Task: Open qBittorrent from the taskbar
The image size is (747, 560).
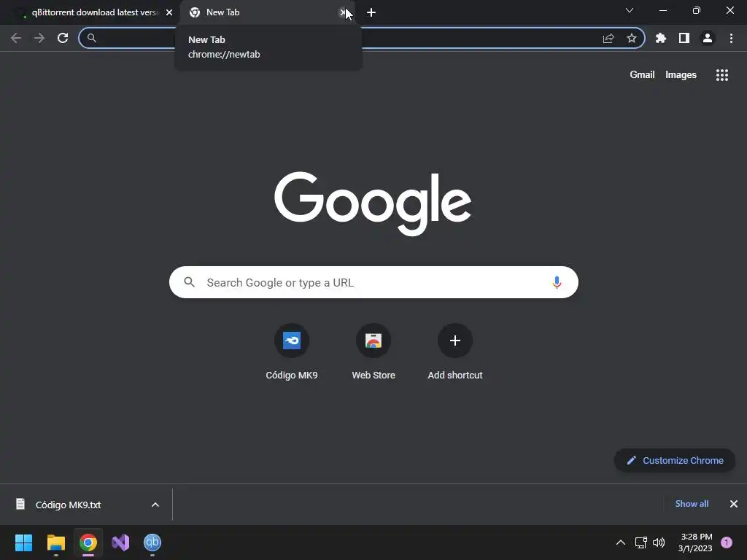Action: (152, 542)
